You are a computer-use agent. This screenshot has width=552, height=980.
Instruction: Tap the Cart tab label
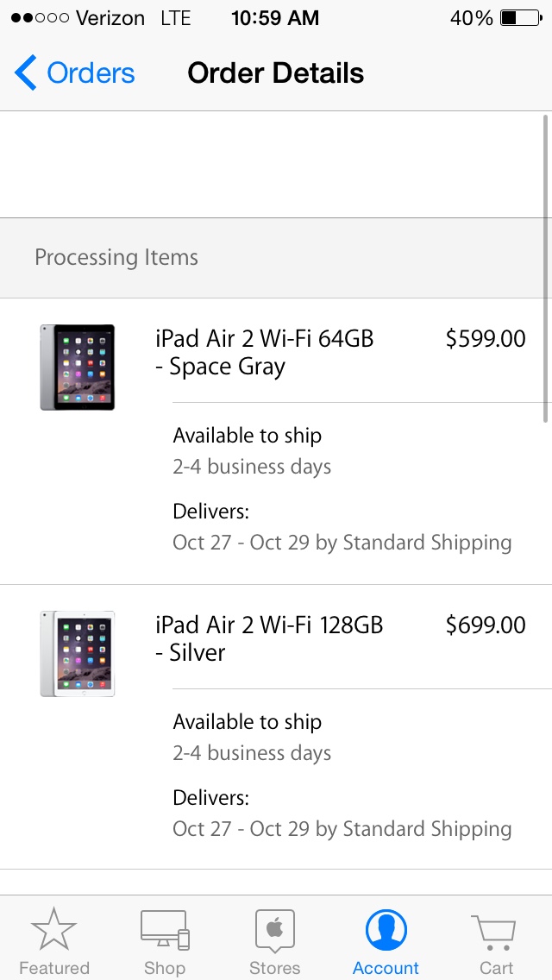[496, 968]
